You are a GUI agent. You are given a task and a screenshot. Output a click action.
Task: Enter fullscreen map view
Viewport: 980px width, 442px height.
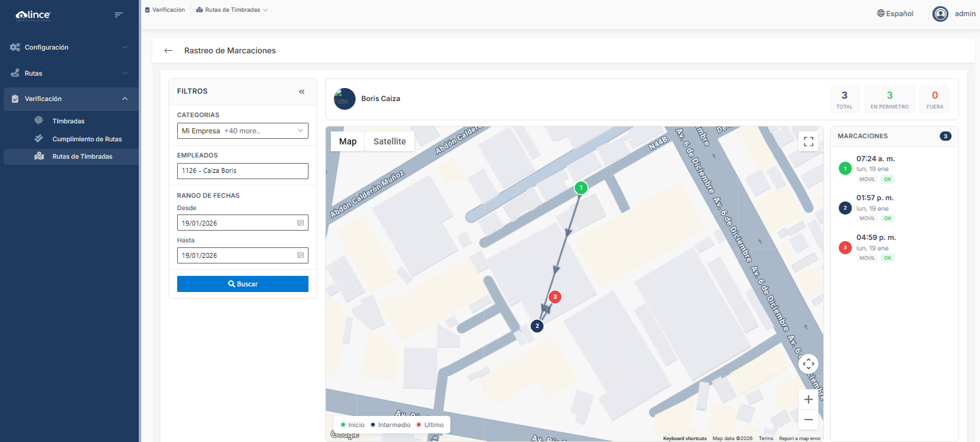[x=808, y=142]
